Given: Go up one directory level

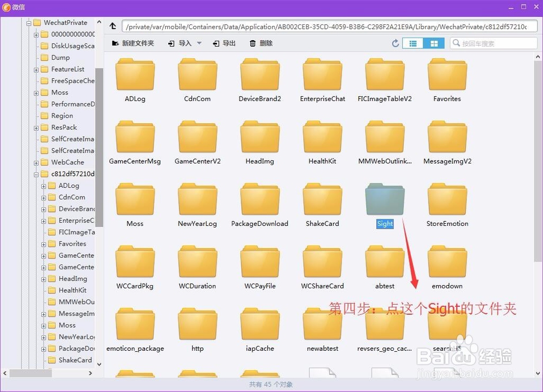Looking at the screenshot, I should pos(113,26).
